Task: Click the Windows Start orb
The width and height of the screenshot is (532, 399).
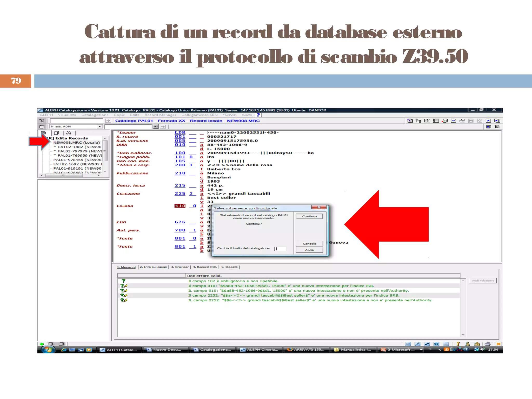Action: point(48,350)
